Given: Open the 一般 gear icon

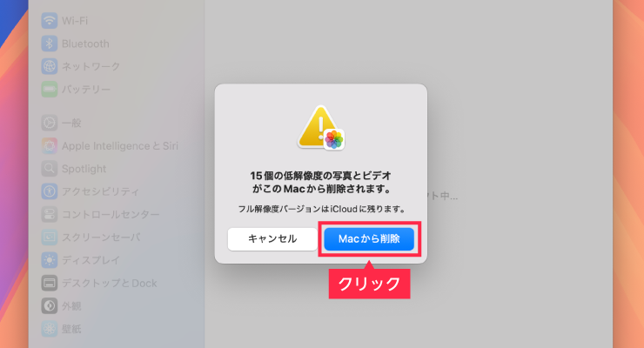Looking at the screenshot, I should click(50, 123).
